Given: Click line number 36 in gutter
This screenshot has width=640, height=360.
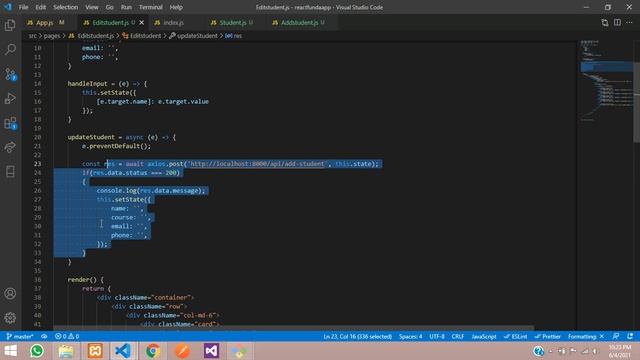Looking at the screenshot, I should pyautogui.click(x=38, y=280).
